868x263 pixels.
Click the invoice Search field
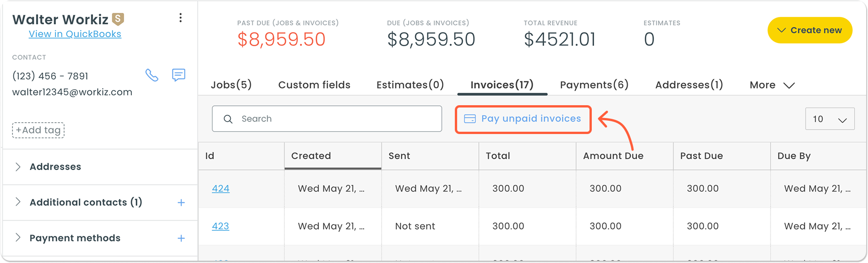327,119
